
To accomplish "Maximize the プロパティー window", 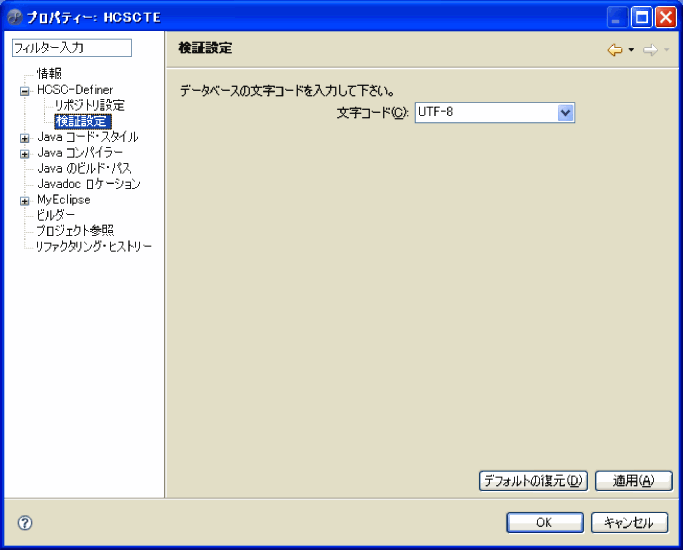I will 642,17.
